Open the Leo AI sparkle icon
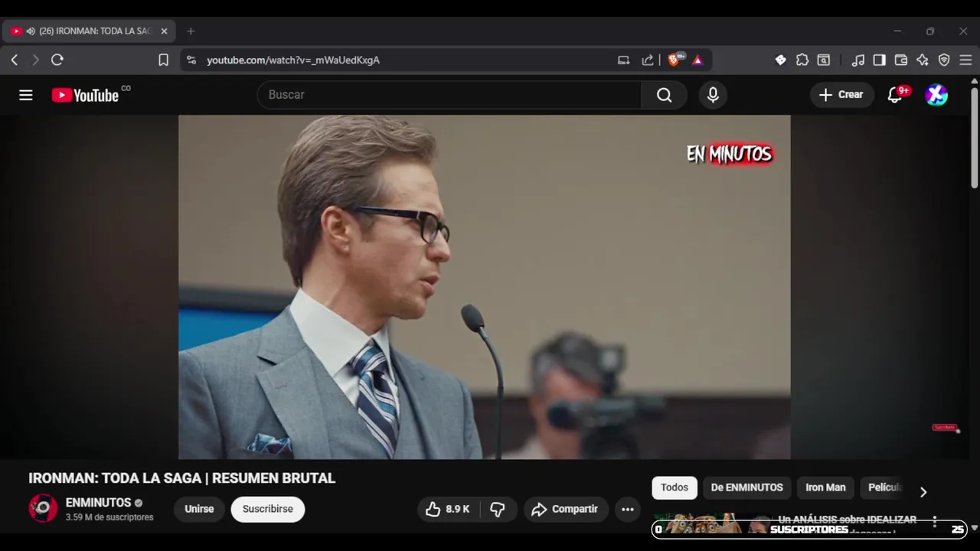 point(923,60)
